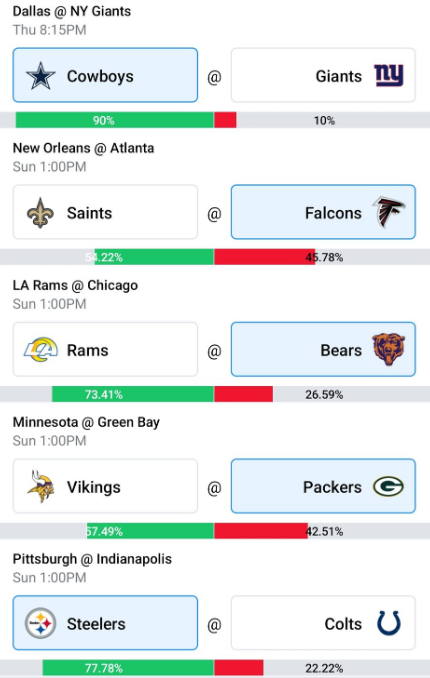Click the green 90% Cowboys pick bar

115,120
